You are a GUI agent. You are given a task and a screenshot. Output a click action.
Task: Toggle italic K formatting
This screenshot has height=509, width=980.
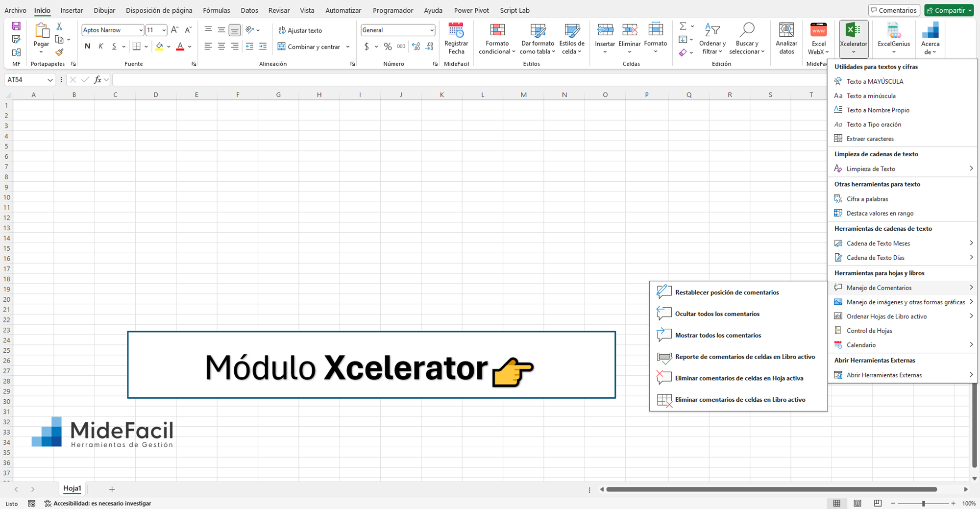(x=101, y=47)
